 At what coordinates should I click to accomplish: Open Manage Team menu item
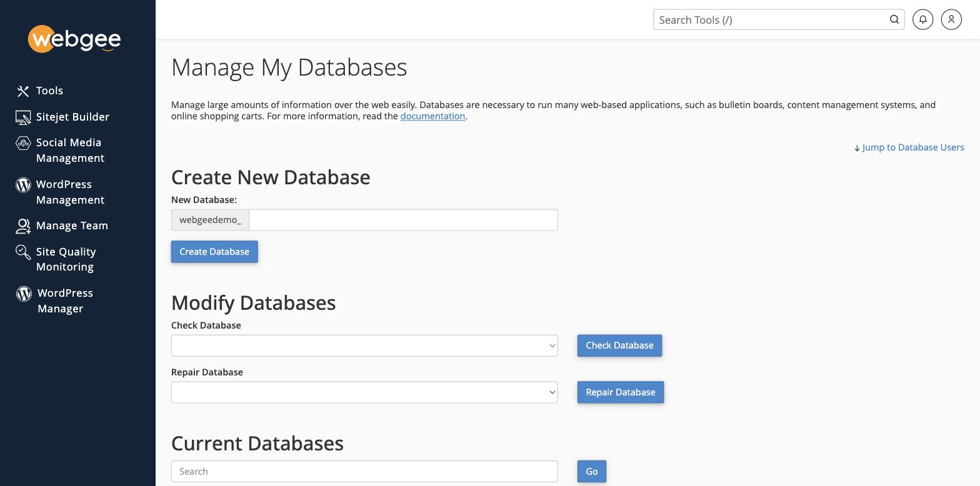point(72,226)
